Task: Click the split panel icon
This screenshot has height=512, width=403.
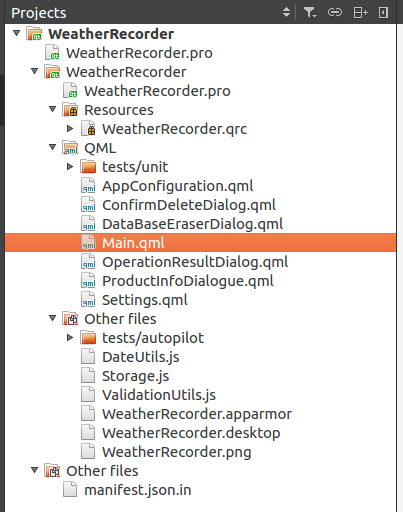Action: tap(360, 13)
